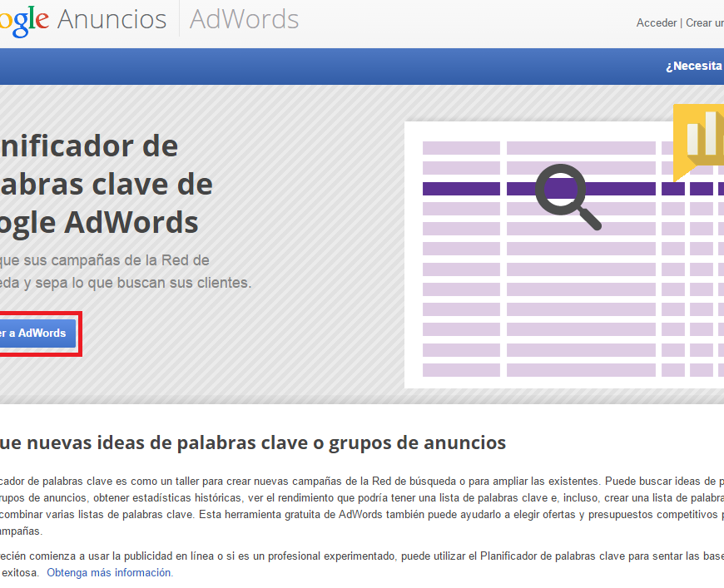This screenshot has height=588, width=724.
Task: Click the Google logo in the header
Action: point(24,21)
